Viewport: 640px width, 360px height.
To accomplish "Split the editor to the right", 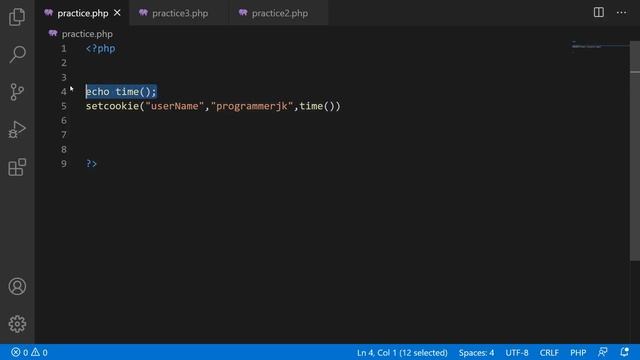I will coord(599,13).
